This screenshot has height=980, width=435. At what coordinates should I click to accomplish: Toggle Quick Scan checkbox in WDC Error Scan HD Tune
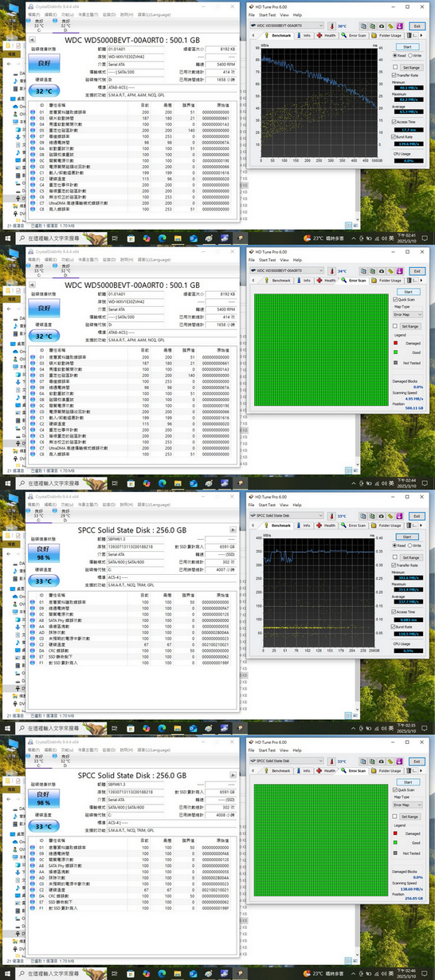395,300
